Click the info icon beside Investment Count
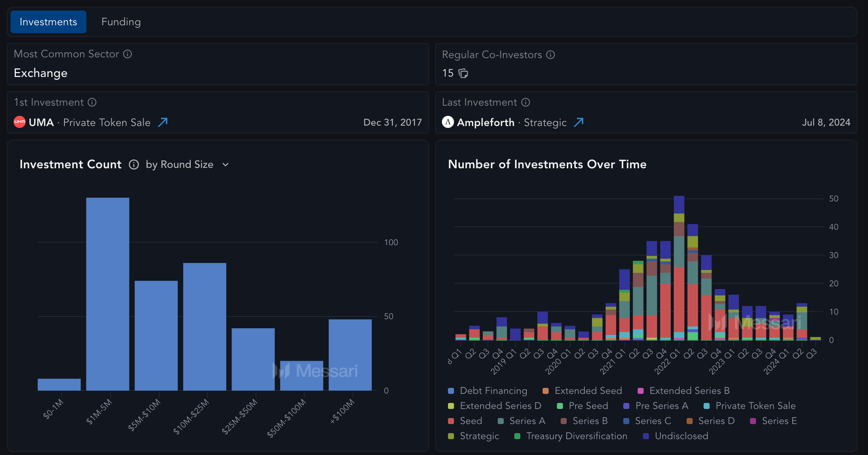Image resolution: width=868 pixels, height=455 pixels. pos(133,164)
